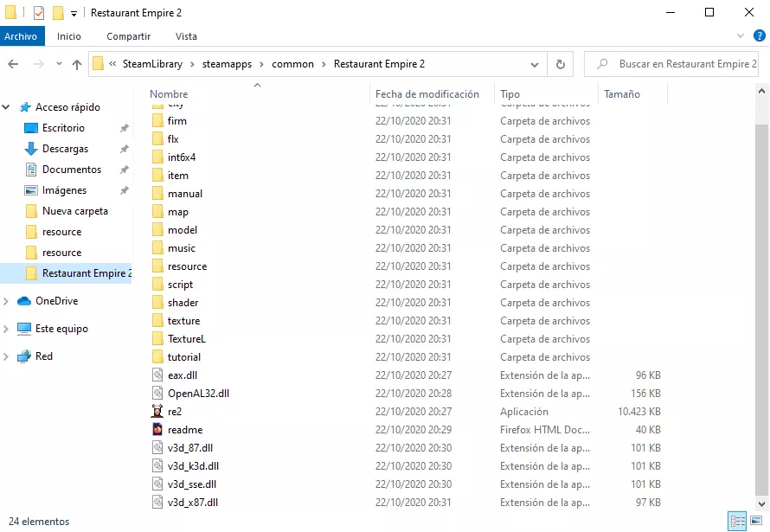
Task: Open Descargas in quick access
Action: [65, 148]
